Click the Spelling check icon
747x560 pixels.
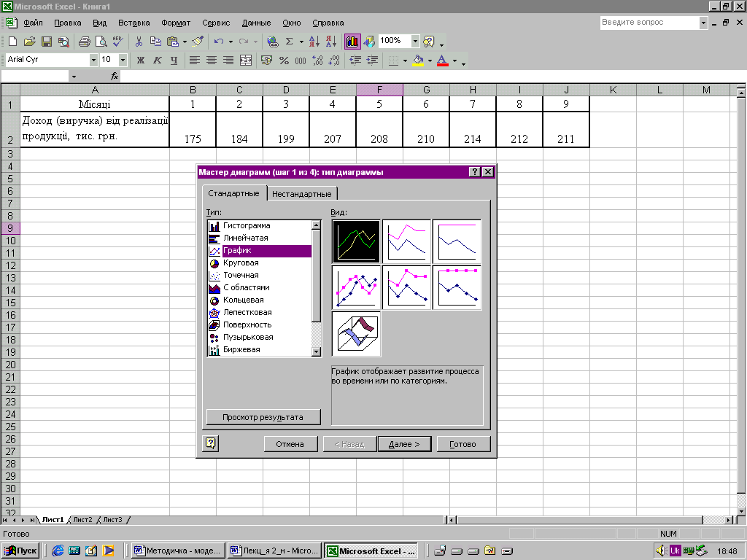pos(117,42)
